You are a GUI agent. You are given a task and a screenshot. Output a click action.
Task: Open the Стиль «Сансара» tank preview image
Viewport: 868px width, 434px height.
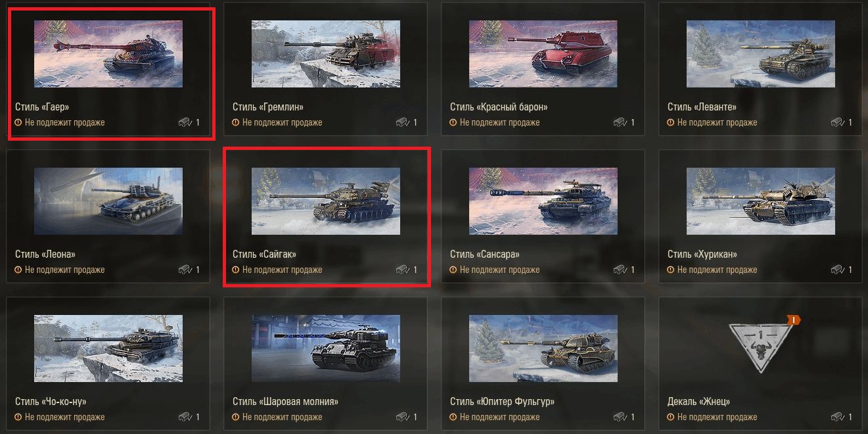[543, 201]
